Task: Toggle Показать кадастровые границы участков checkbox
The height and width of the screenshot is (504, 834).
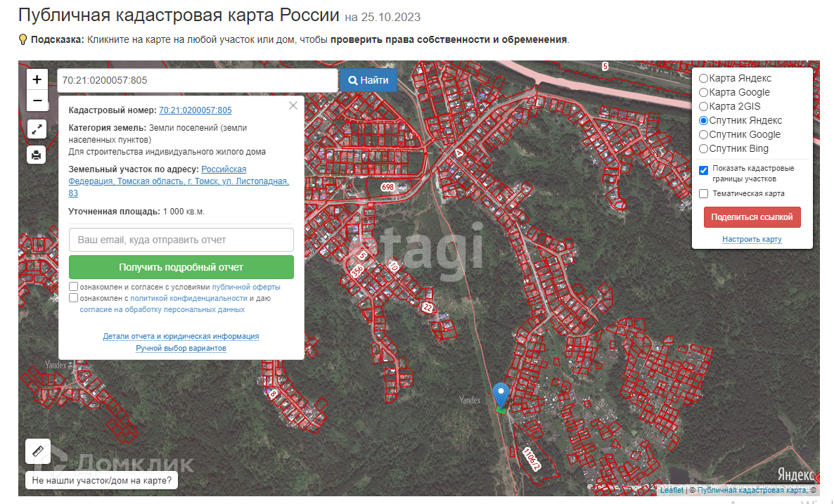Action: (x=703, y=171)
